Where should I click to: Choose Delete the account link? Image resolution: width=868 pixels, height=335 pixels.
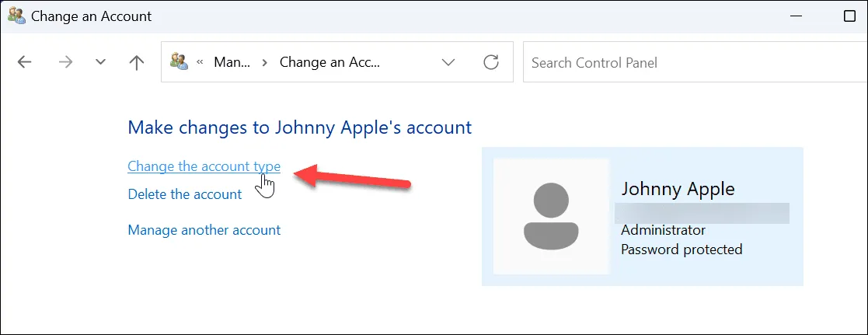point(185,194)
